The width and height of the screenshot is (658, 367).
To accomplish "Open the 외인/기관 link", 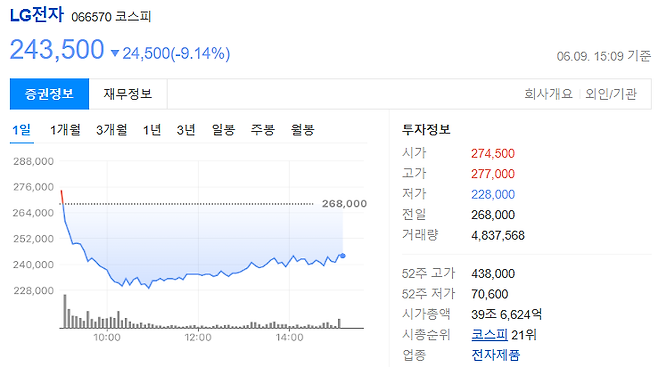I will [x=611, y=94].
